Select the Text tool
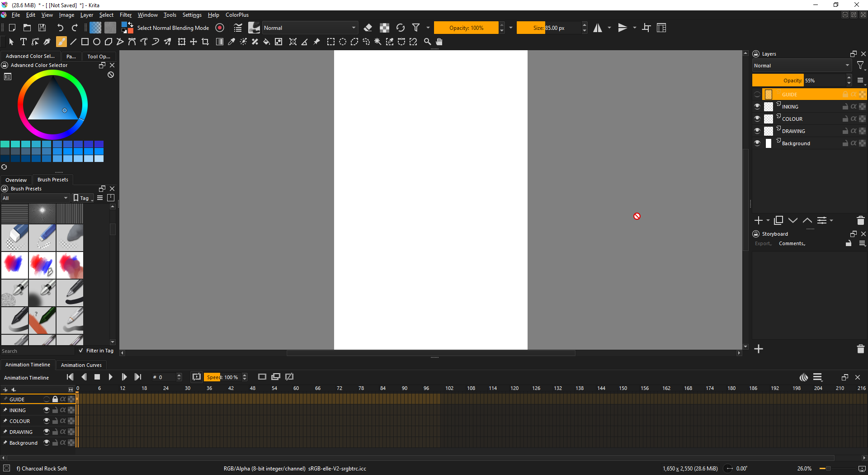Viewport: 868px width, 475px height. click(24, 42)
